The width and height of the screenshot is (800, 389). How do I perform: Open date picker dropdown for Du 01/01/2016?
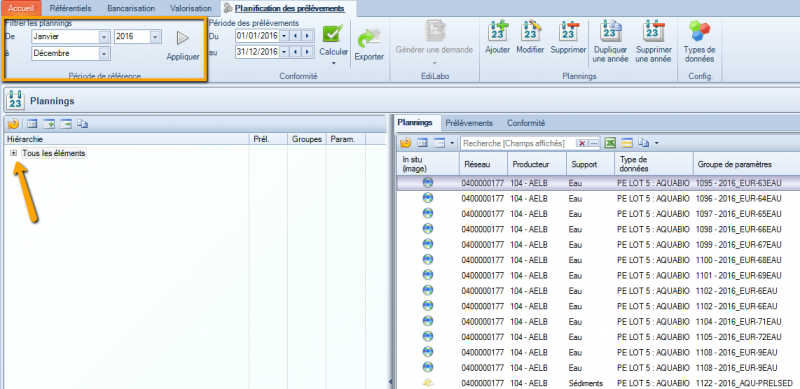point(284,36)
